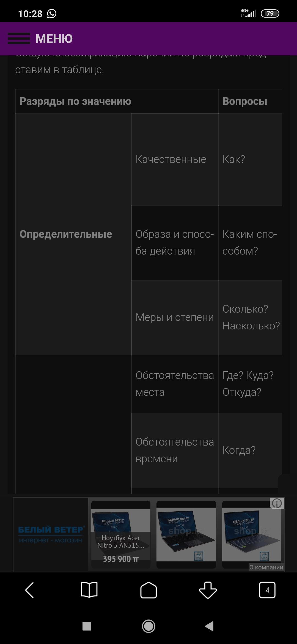Open the hamburger menu icon
Image resolution: width=297 pixels, height=644 pixels.
pos(19,38)
